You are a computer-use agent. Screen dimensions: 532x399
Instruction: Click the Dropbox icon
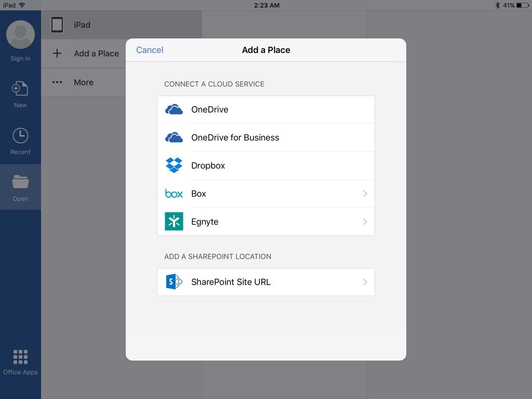(174, 165)
